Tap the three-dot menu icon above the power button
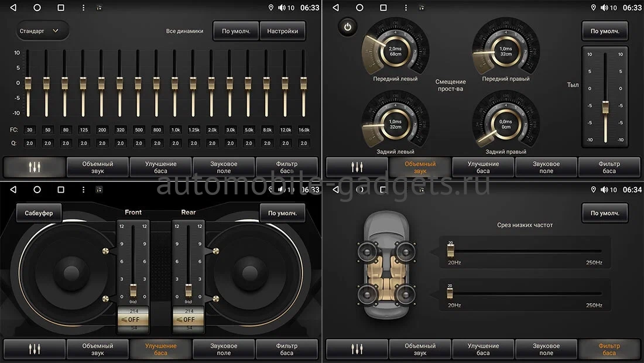The height and width of the screenshot is (363, 644). point(406,8)
